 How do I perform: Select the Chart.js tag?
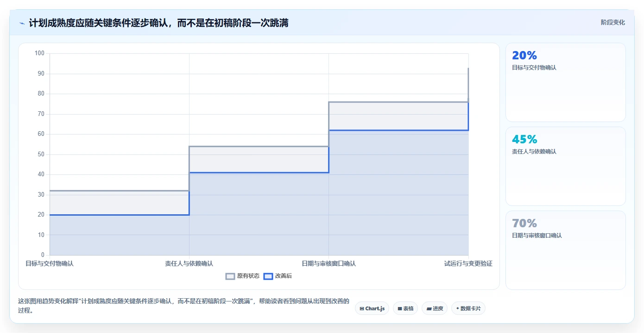tap(372, 308)
